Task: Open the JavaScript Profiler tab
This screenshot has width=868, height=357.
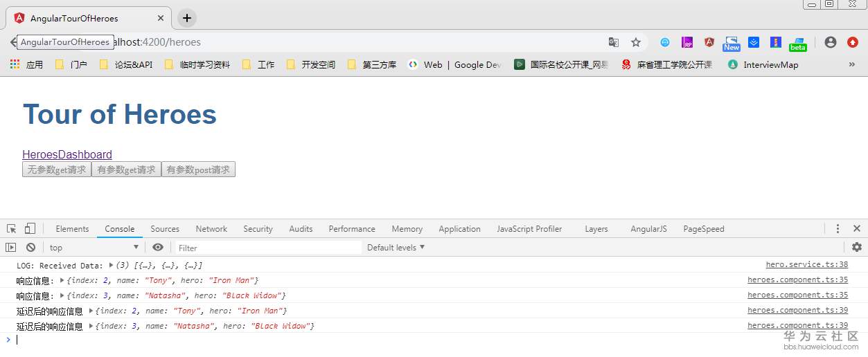Action: (529, 228)
